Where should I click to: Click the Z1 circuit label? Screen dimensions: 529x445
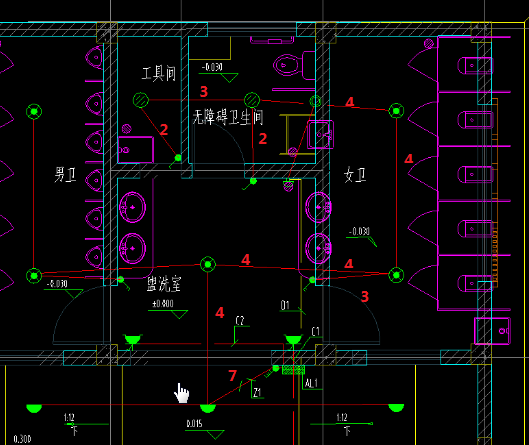click(257, 393)
